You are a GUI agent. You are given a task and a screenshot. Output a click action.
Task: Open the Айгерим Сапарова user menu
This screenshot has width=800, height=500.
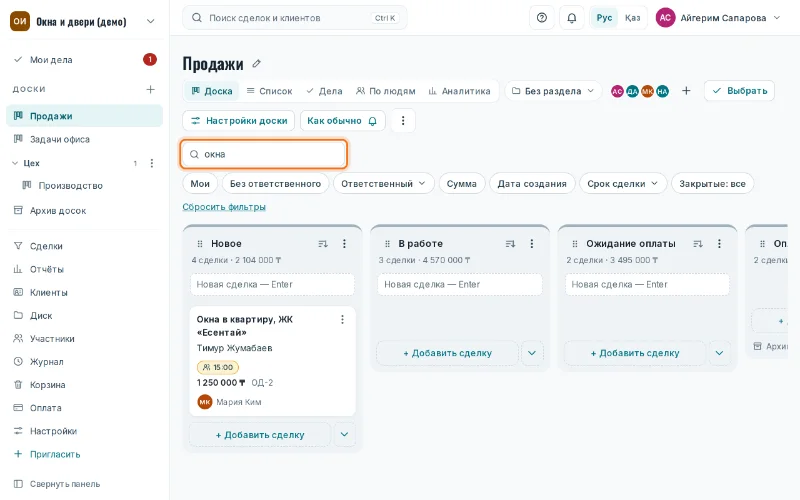click(x=718, y=18)
